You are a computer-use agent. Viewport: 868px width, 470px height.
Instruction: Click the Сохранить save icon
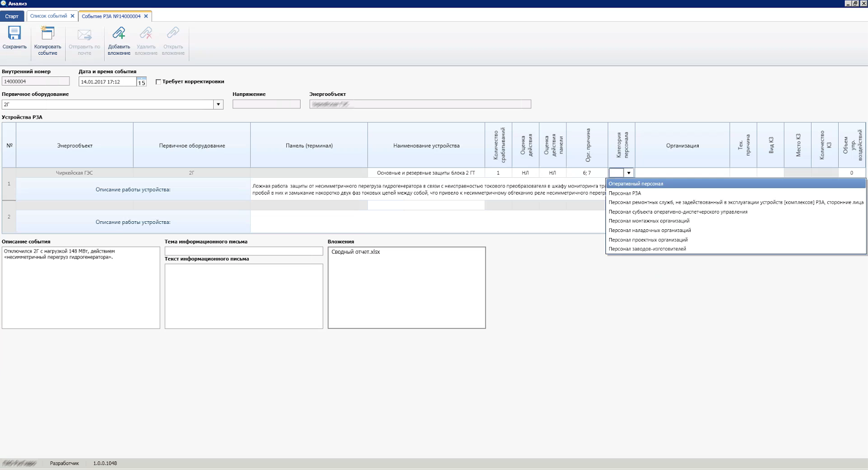tap(15, 33)
